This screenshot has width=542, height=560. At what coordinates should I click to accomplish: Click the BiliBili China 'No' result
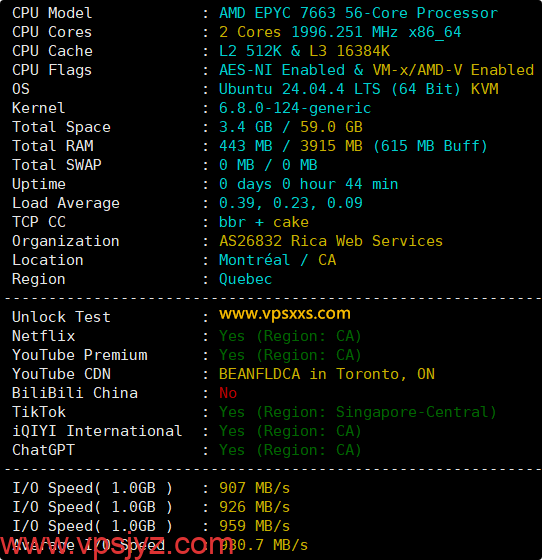(228, 393)
